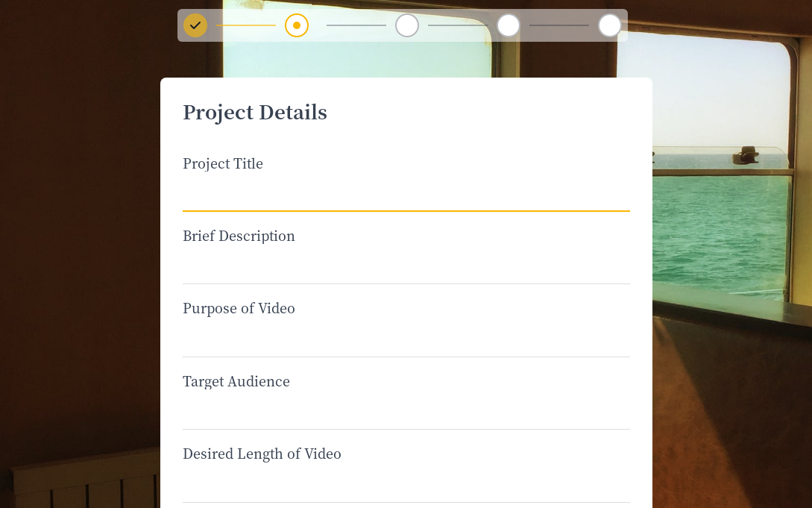Click the Desired Length of Video field
The height and width of the screenshot is (508, 812).
[406, 485]
